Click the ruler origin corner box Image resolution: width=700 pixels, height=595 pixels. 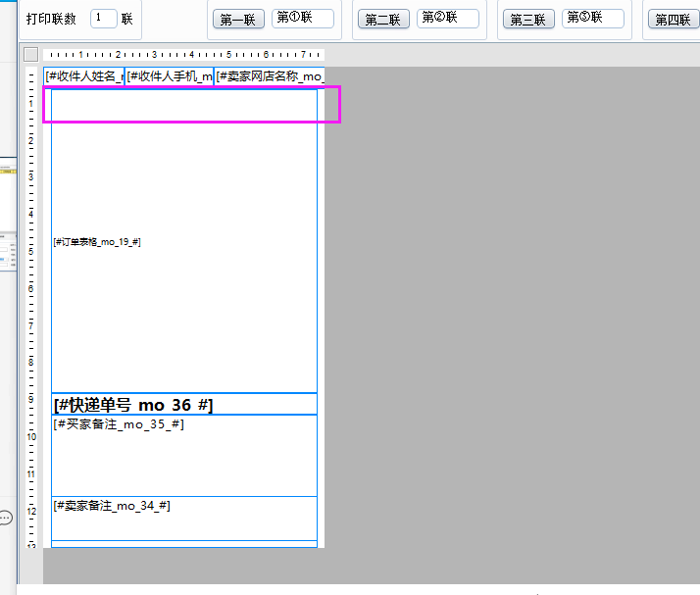click(30, 55)
